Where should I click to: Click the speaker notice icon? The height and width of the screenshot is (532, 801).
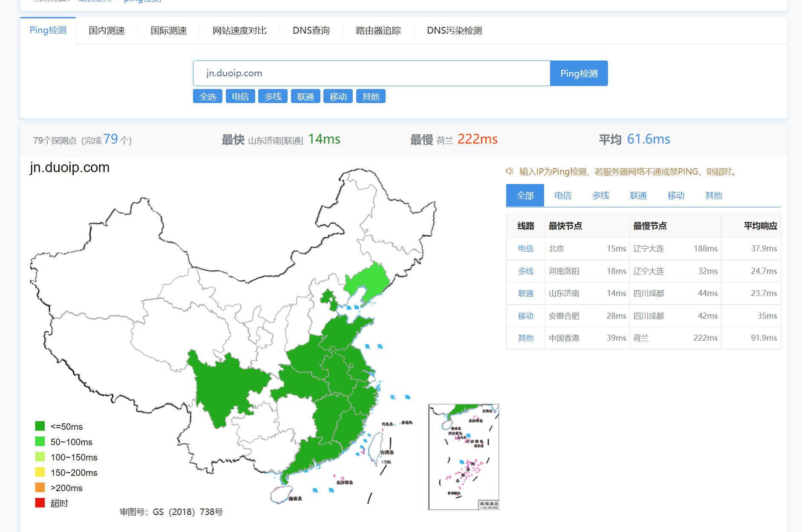click(x=510, y=171)
